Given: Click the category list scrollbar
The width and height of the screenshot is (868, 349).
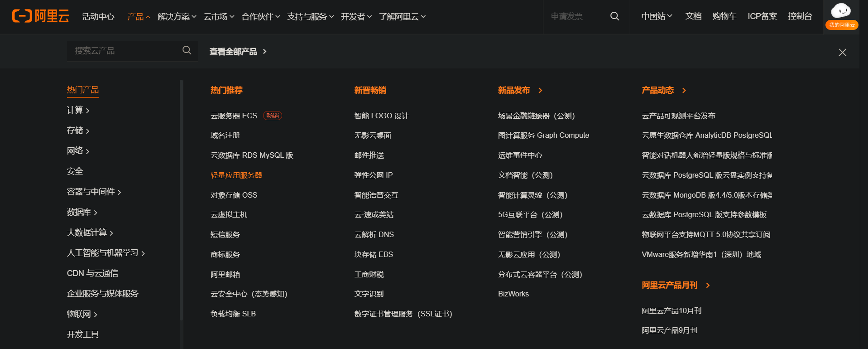Looking at the screenshot, I should coord(181,199).
